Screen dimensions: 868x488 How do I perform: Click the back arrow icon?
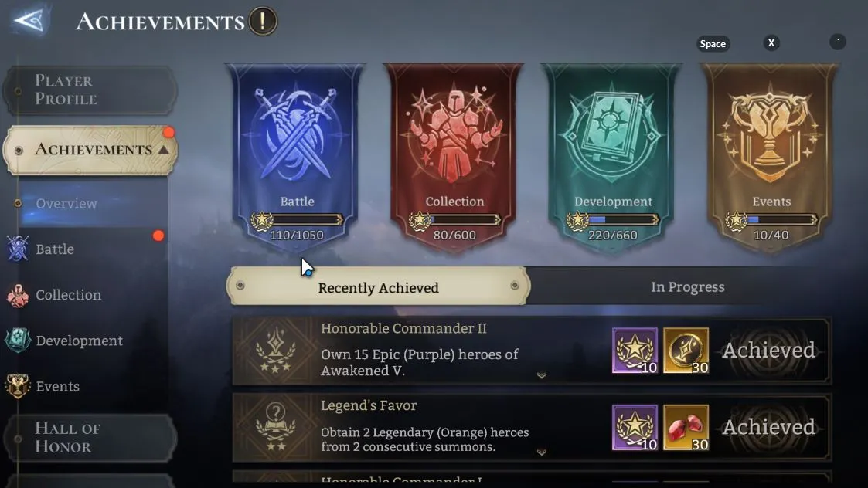click(29, 21)
